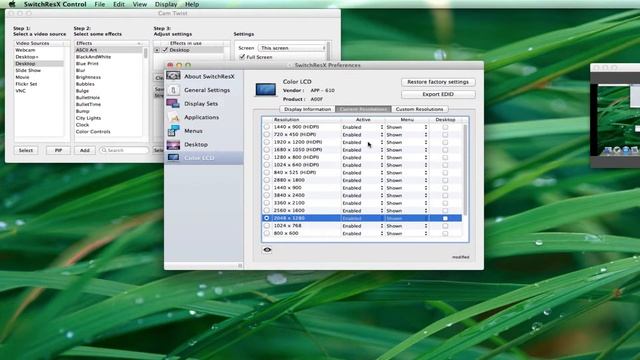Open the Display Sets sidebar icon
Image resolution: width=640 pixels, height=360 pixels.
click(173, 103)
